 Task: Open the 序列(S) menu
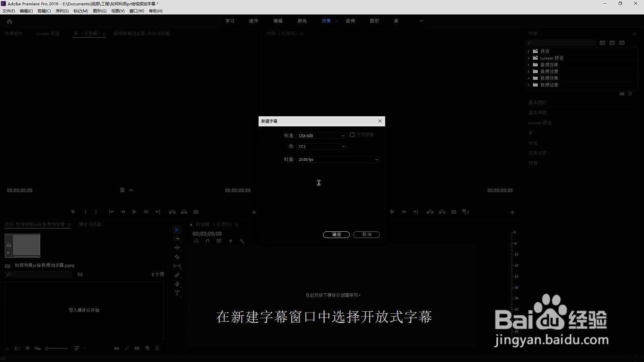point(62,11)
